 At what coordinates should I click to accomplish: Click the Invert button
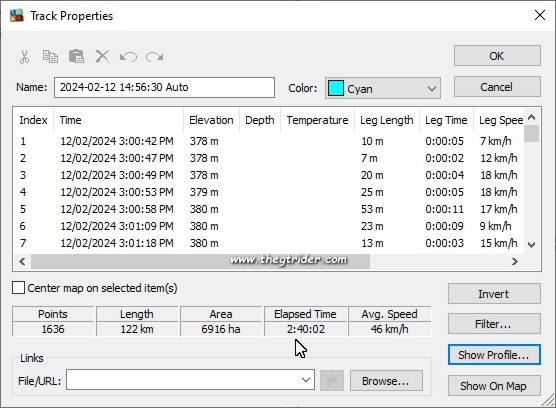coord(494,294)
